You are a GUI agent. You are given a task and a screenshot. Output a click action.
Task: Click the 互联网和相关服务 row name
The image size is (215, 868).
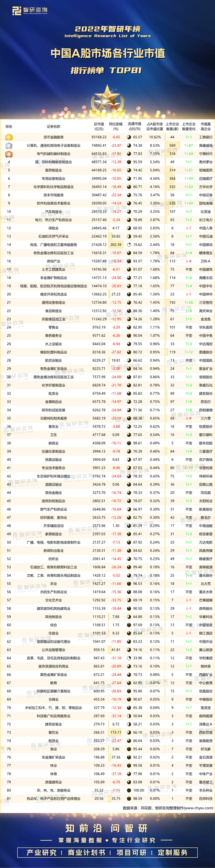point(54,418)
